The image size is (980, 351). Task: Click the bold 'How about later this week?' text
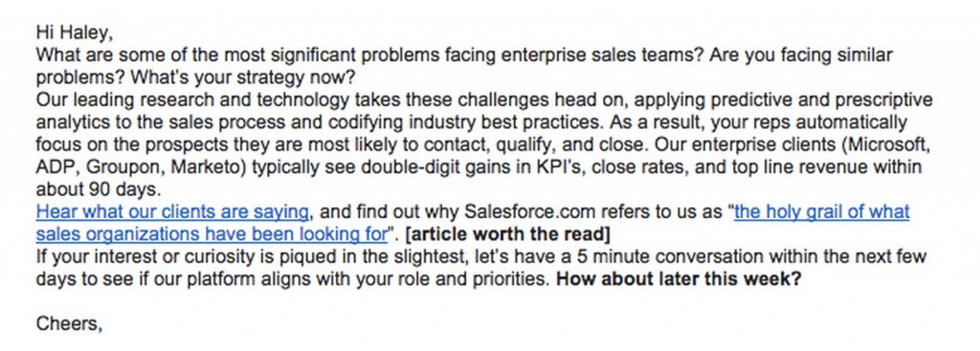679,279
